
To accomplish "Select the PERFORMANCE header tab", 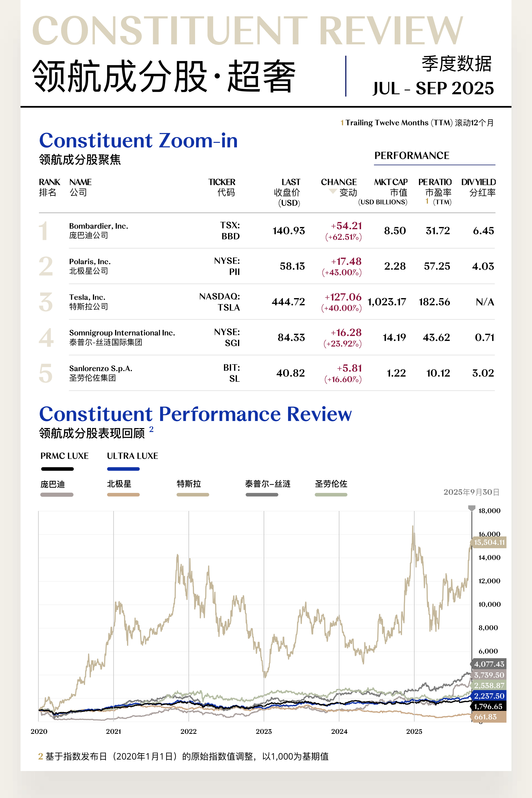I will coord(412,156).
